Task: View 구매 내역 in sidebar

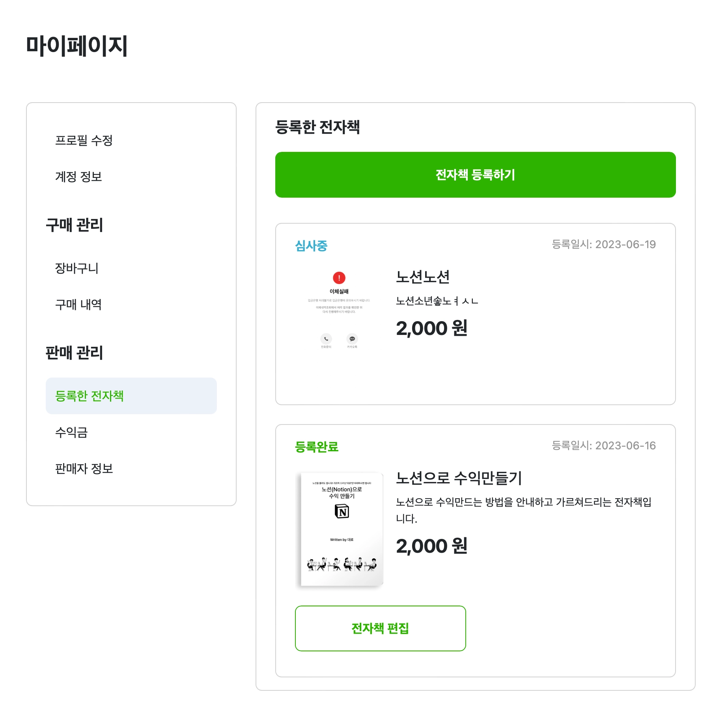Action: (78, 305)
